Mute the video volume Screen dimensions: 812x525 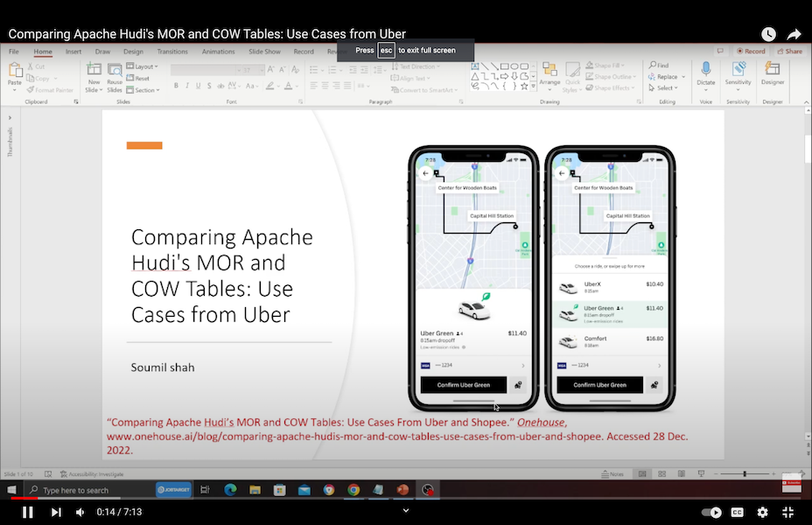80,512
